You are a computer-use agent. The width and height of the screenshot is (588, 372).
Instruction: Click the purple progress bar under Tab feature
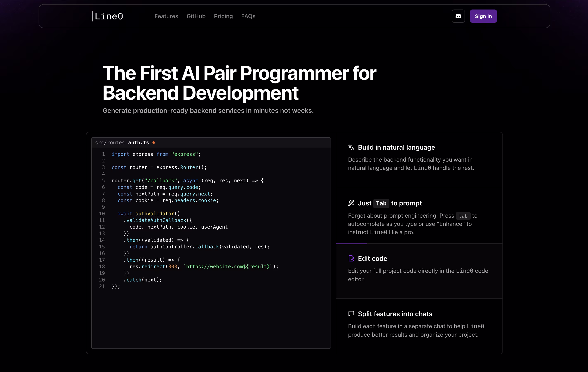coord(351,243)
